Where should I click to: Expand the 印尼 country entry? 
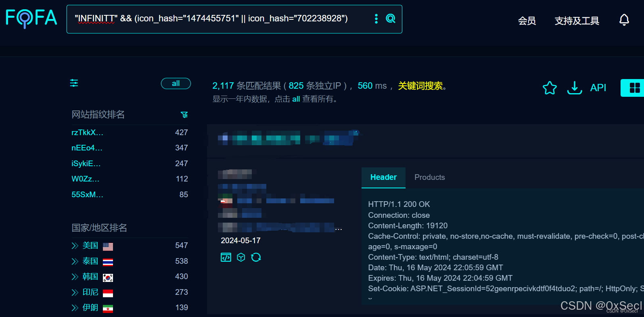click(75, 292)
